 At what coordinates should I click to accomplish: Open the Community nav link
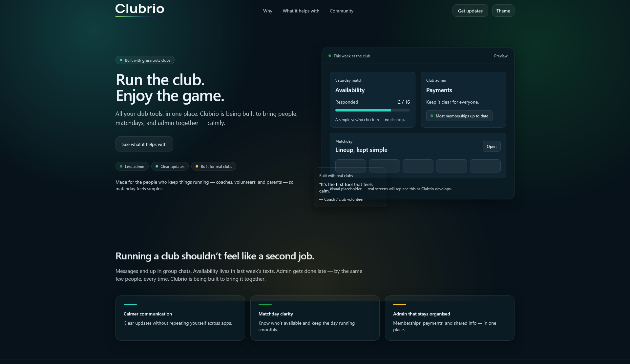(342, 11)
